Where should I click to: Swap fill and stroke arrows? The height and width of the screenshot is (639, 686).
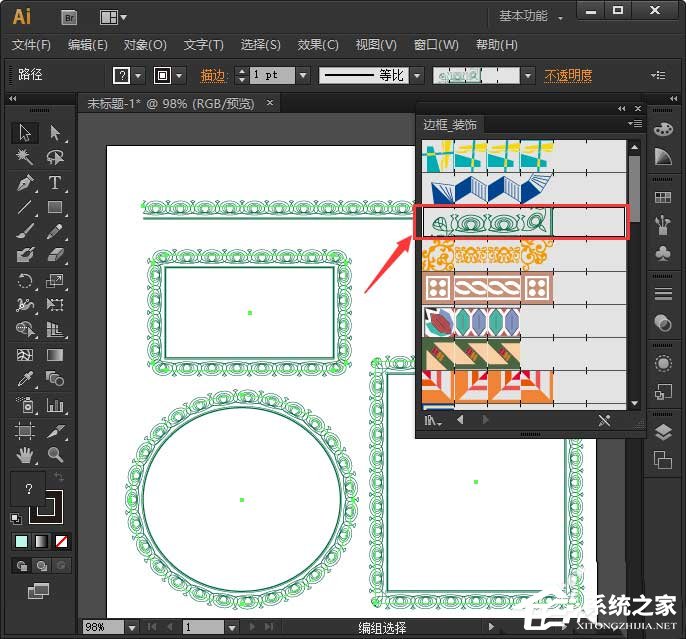58,476
